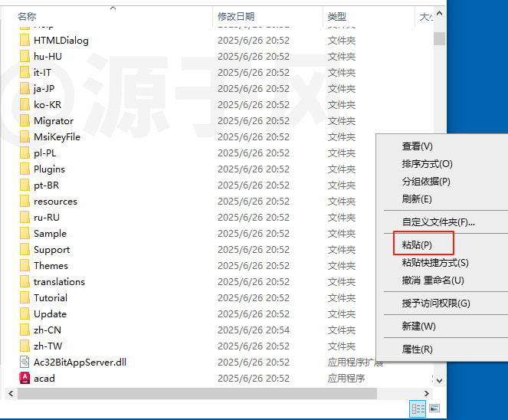Select the acad application name
Image resolution: width=508 pixels, height=420 pixels.
(x=44, y=379)
